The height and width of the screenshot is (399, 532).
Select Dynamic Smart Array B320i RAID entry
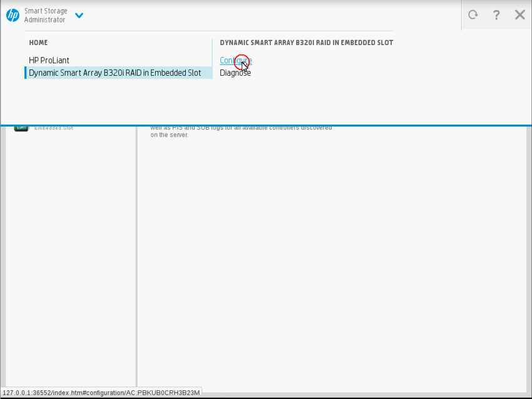coord(115,73)
